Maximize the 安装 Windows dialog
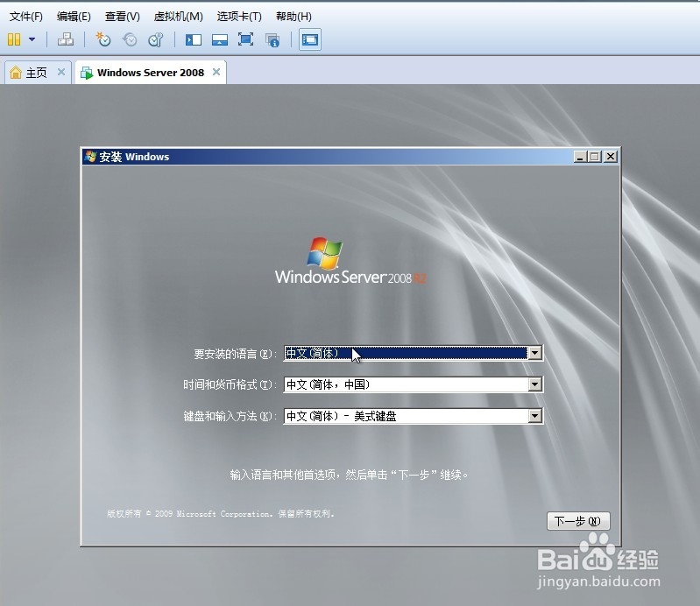Screen dimensions: 700x606 point(595,157)
